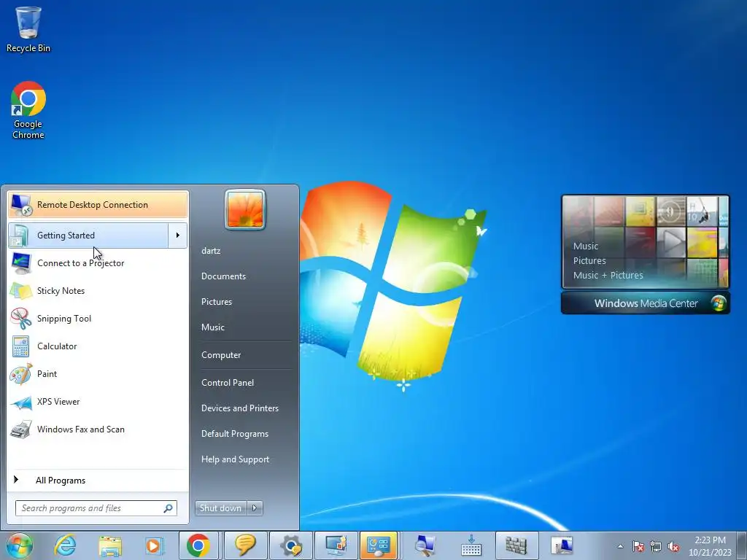Open Windows Explorer folder taskbar icon

point(110,545)
